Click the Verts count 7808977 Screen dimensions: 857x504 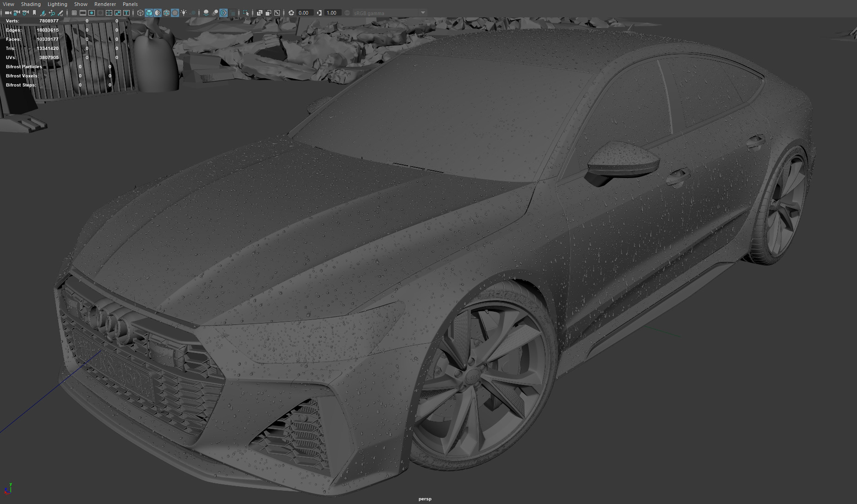click(49, 21)
